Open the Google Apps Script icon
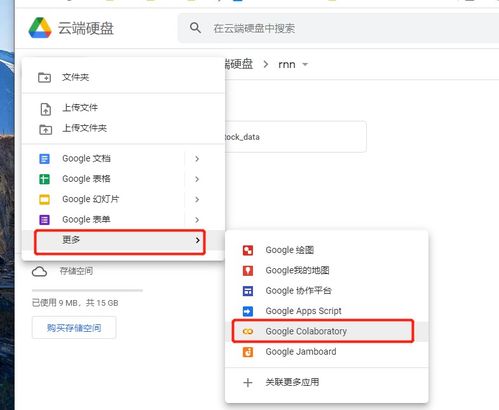Viewport: 499px width, 410px height. click(248, 311)
